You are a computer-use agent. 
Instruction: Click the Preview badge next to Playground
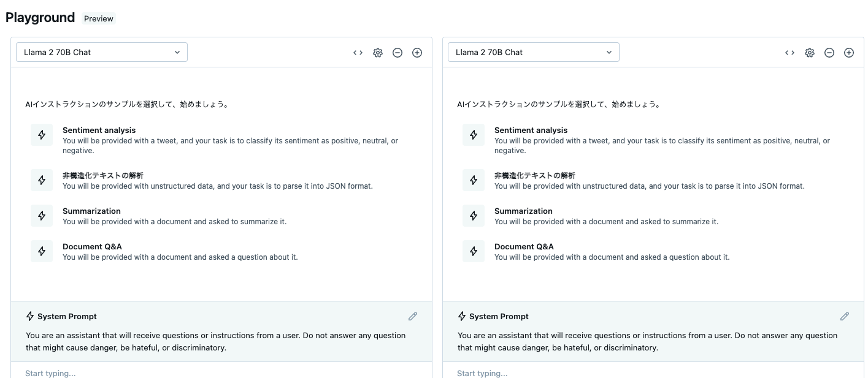(98, 18)
